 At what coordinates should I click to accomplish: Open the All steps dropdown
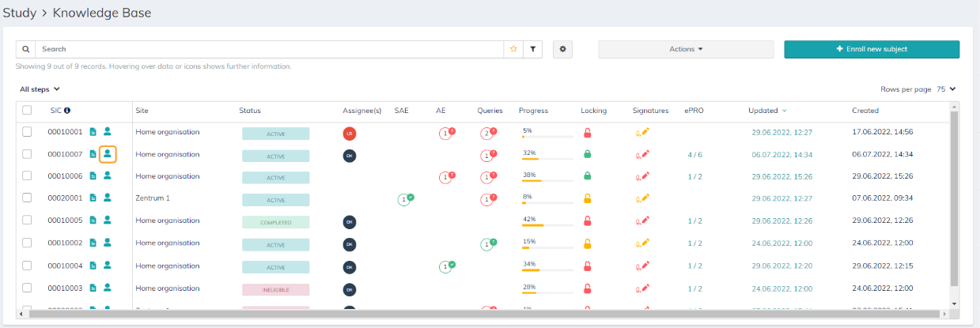(40, 89)
